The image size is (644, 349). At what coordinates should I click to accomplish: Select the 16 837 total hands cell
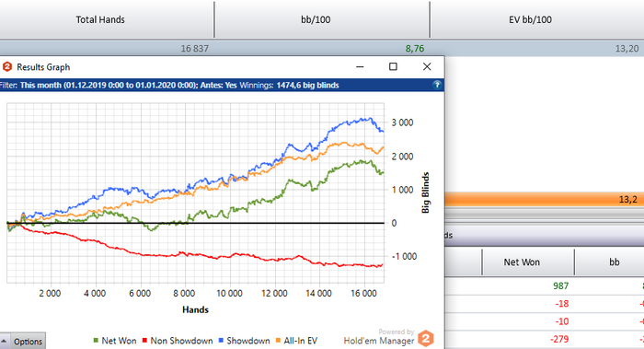195,49
